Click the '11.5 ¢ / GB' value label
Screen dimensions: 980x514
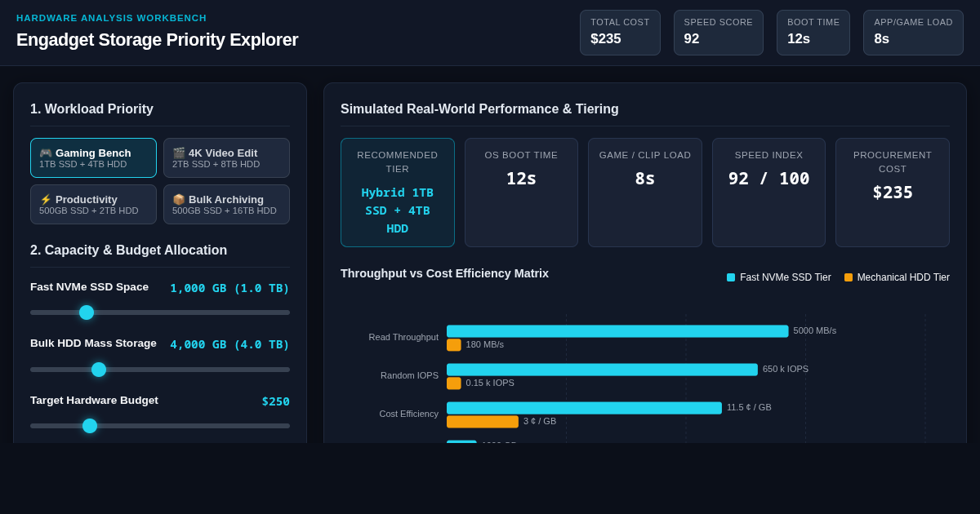749,407
